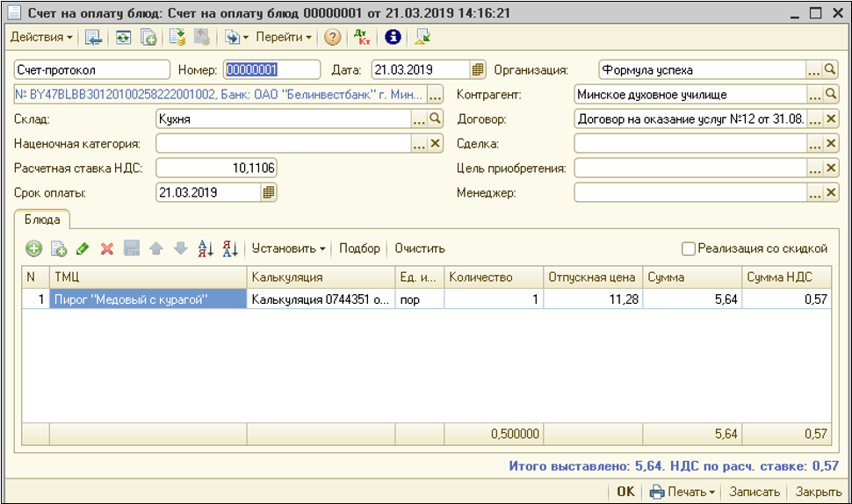Screen dimensions: 852x504
Task: Click the red Delete row icon
Action: pyautogui.click(x=107, y=249)
